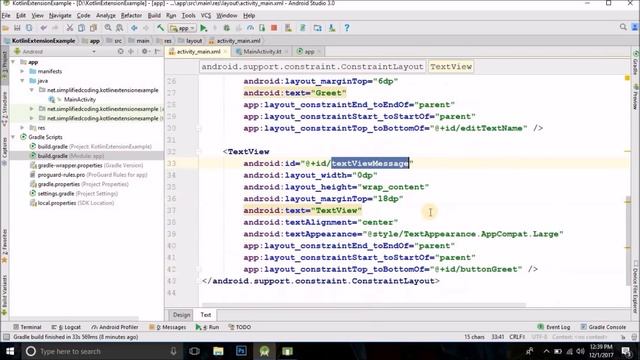Collapse the Gradle Scripts node
640x360 pixels.
coord(13,137)
